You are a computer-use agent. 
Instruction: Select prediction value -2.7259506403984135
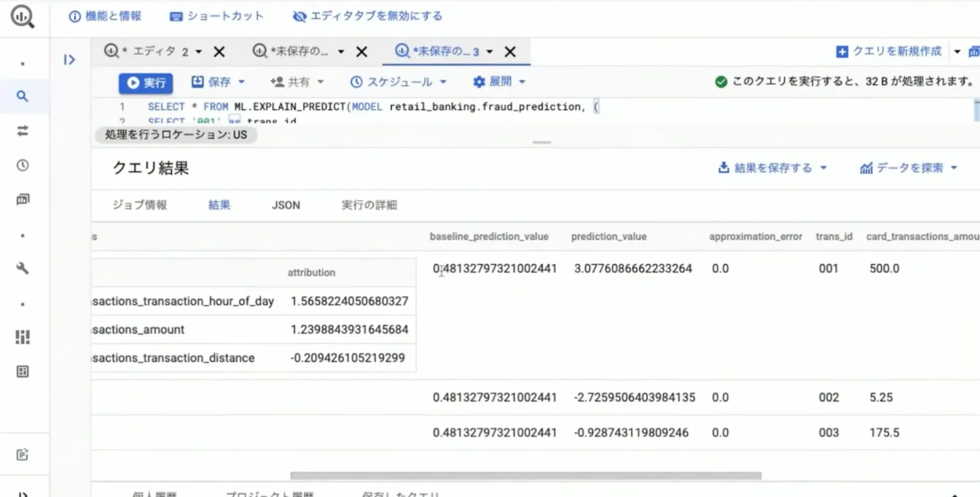click(x=634, y=397)
